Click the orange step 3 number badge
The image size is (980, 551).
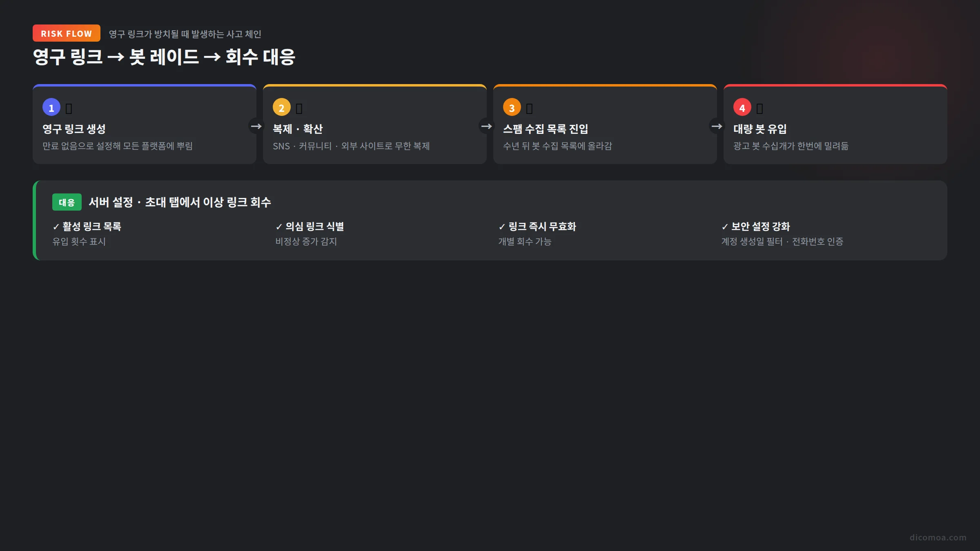coord(512,107)
